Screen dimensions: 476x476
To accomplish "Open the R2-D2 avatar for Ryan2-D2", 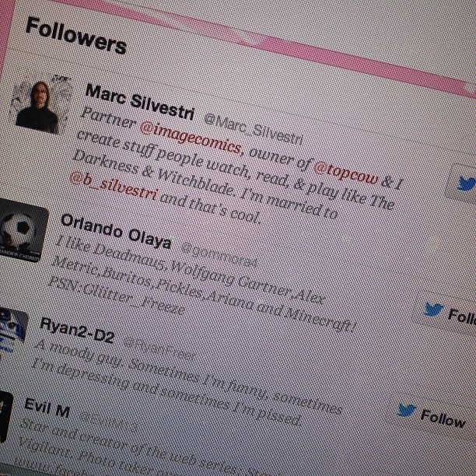I will point(12,331).
